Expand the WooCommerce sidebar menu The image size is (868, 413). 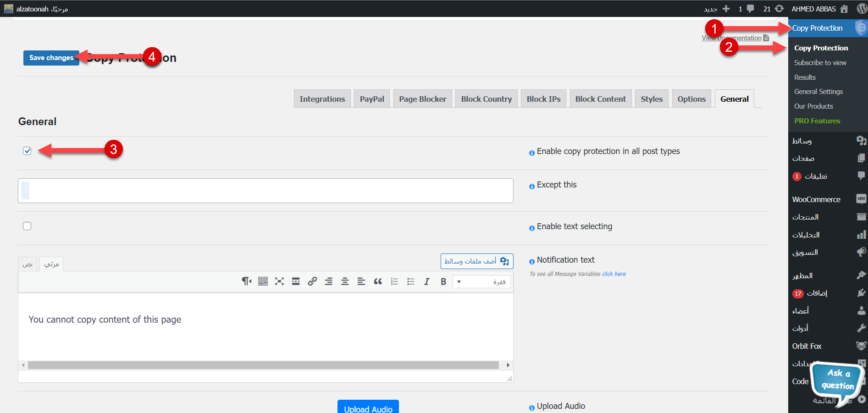point(816,199)
